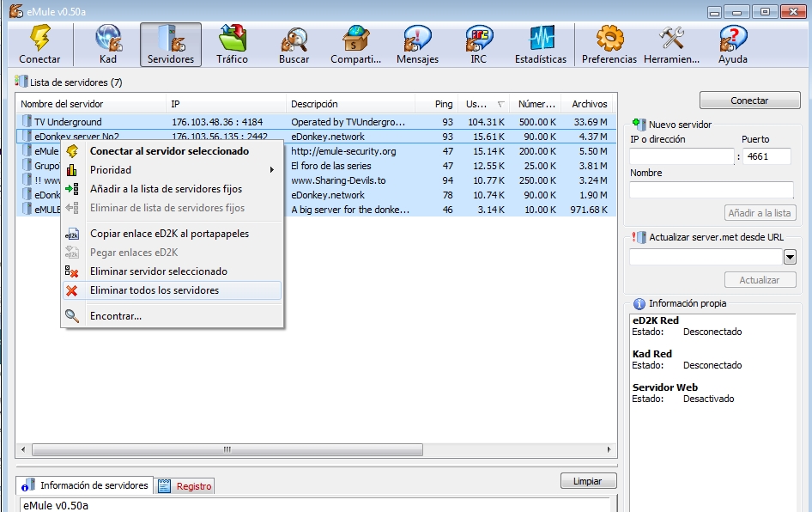Click the Puerto field showing 4661
Image resolution: width=812 pixels, height=512 pixels.
coord(767,156)
